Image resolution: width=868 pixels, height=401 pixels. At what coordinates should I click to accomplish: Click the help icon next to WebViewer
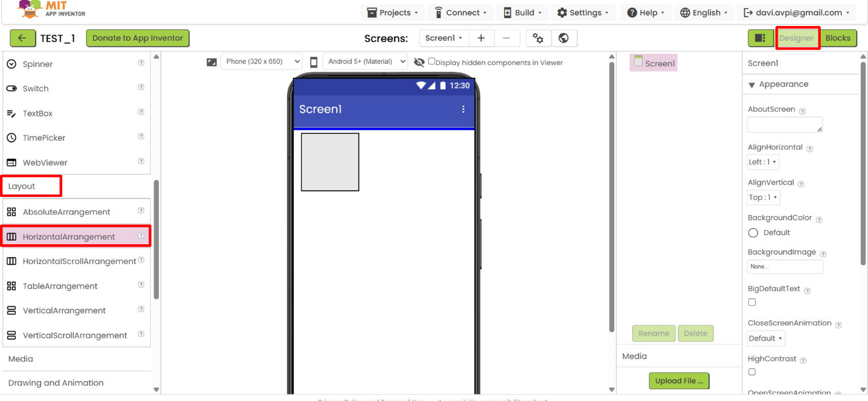click(141, 161)
